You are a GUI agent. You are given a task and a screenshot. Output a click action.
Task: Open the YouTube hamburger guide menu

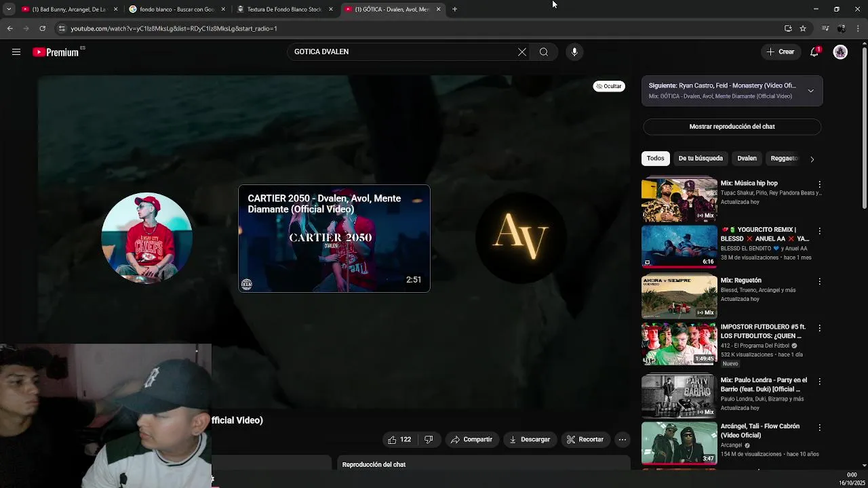coord(16,52)
